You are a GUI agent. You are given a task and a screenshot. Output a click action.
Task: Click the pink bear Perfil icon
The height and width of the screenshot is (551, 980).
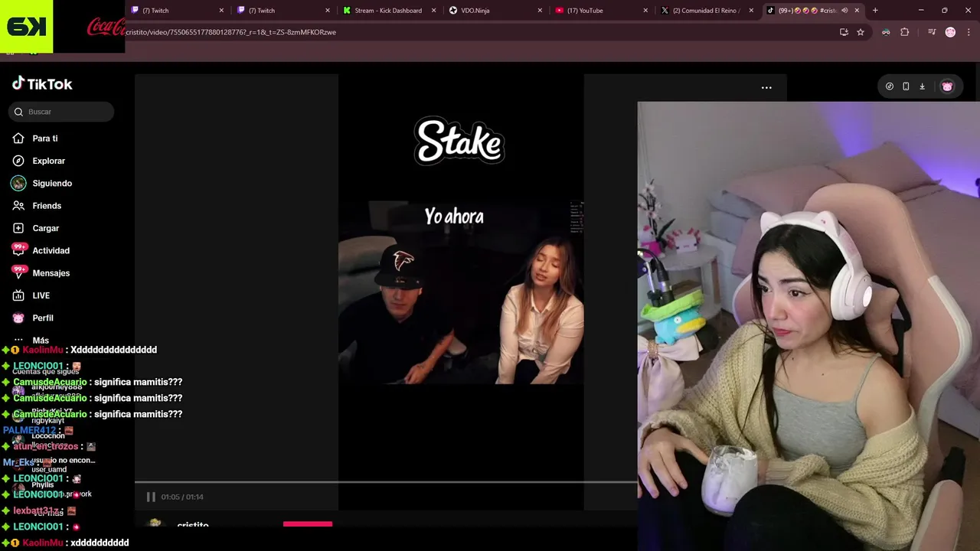pos(18,318)
